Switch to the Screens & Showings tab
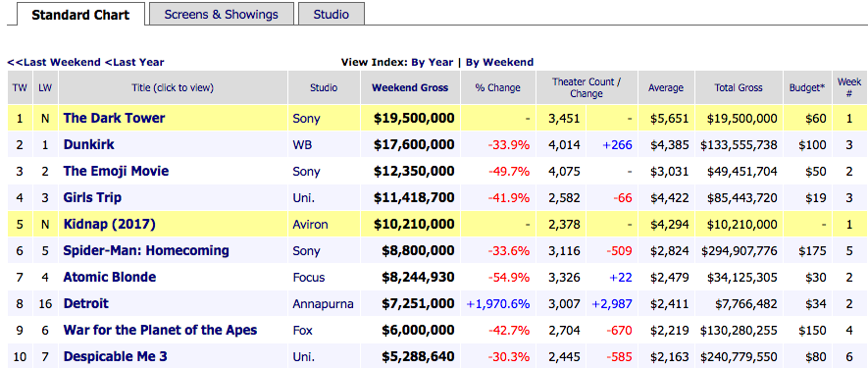The width and height of the screenshot is (868, 368). tap(221, 14)
